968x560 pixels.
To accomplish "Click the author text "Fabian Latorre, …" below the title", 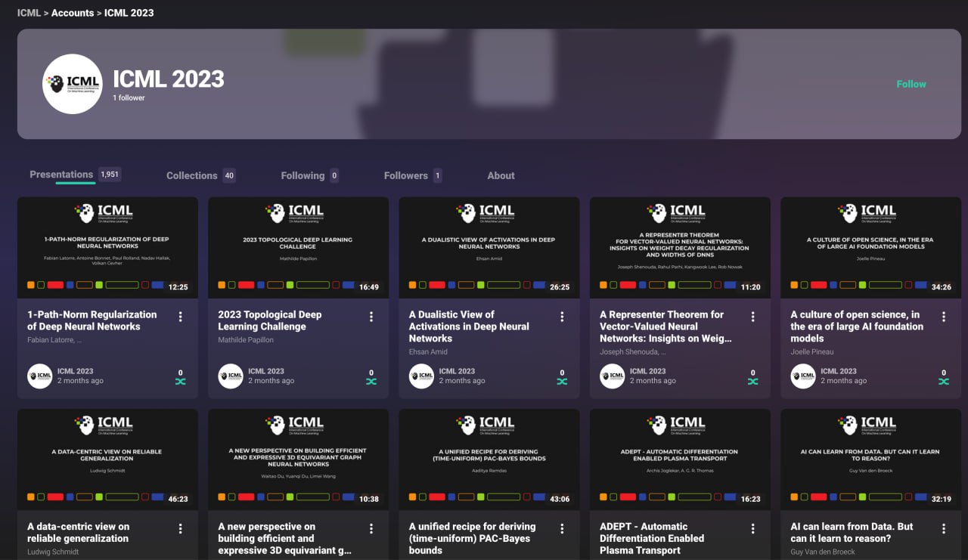I will pyautogui.click(x=54, y=340).
